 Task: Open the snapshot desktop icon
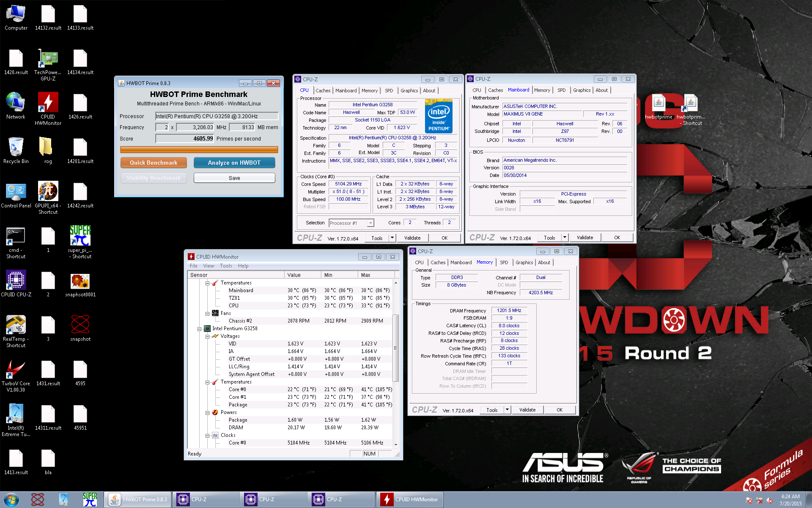pos(80,328)
